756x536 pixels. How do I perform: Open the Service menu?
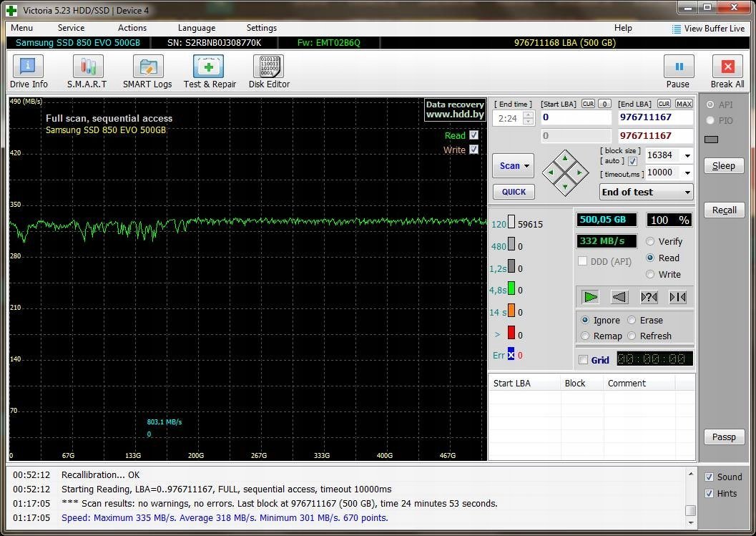pos(71,28)
